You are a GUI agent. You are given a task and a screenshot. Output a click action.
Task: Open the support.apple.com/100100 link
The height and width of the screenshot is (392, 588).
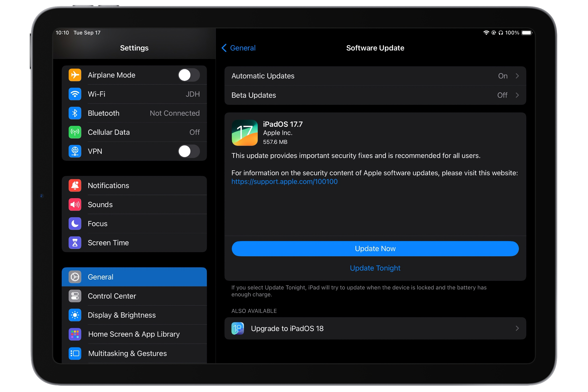284,182
